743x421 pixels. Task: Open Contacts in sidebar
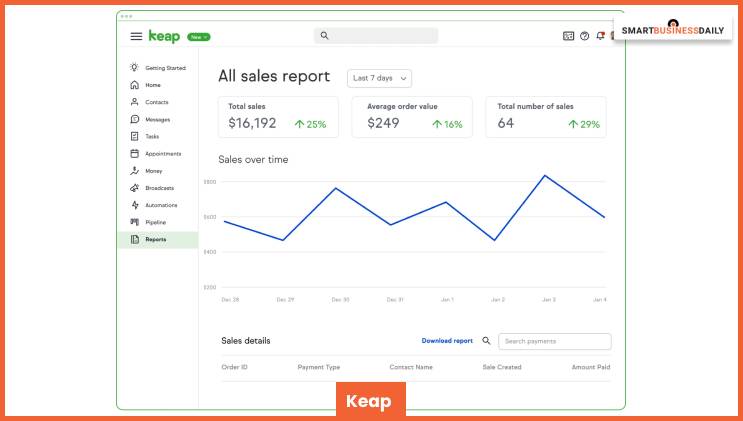158,102
